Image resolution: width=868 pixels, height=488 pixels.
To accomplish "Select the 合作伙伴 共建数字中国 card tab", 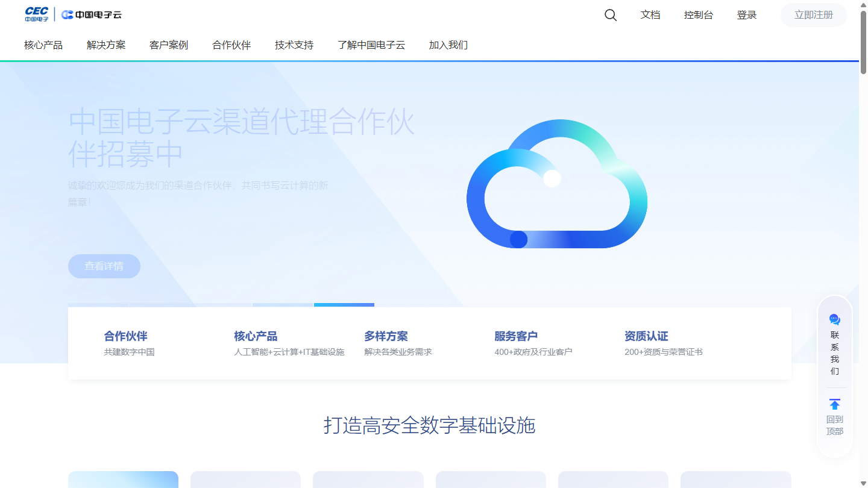I will click(x=129, y=343).
